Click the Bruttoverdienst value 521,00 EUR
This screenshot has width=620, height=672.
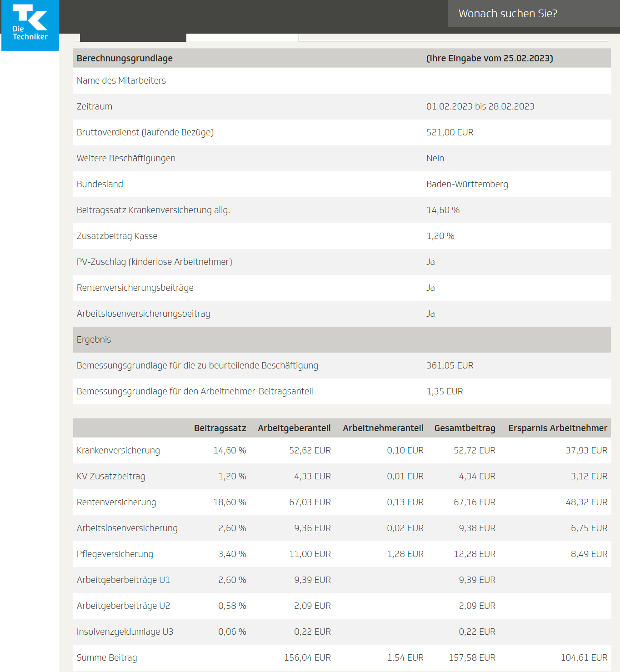point(450,132)
